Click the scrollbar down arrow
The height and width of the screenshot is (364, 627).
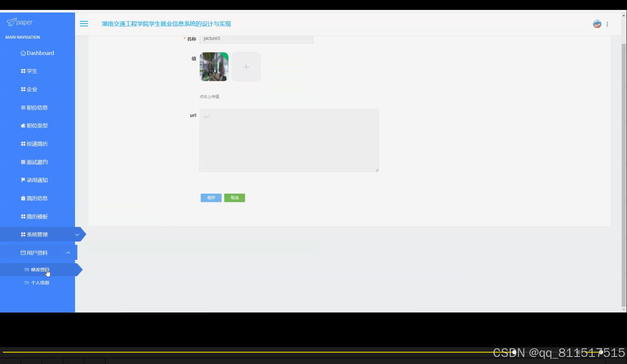pyautogui.click(x=624, y=309)
